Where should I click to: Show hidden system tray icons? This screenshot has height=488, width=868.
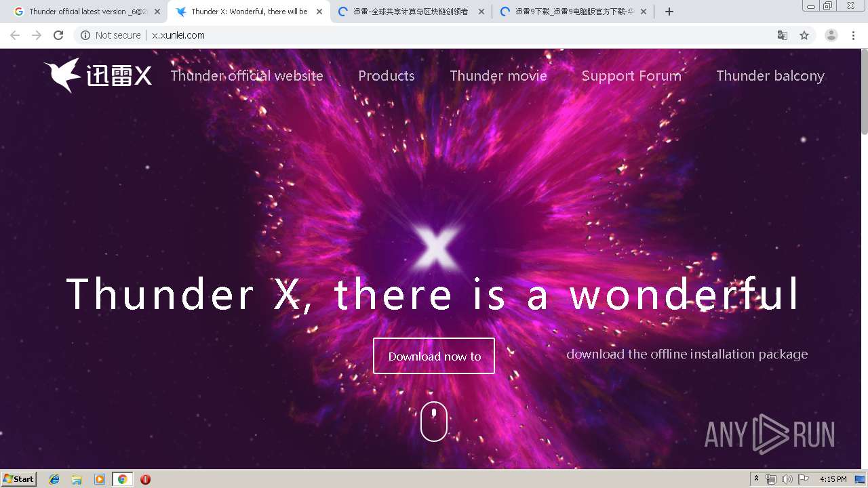756,479
